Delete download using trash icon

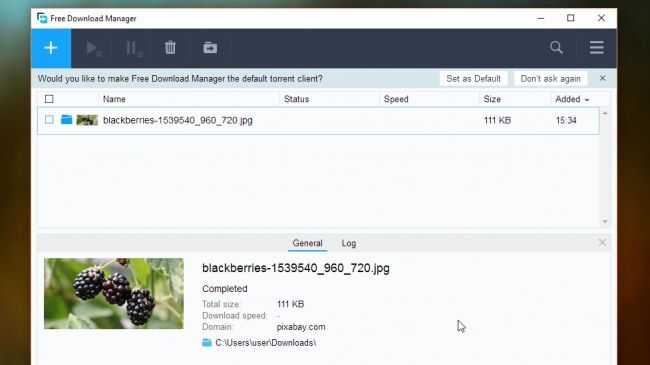170,48
